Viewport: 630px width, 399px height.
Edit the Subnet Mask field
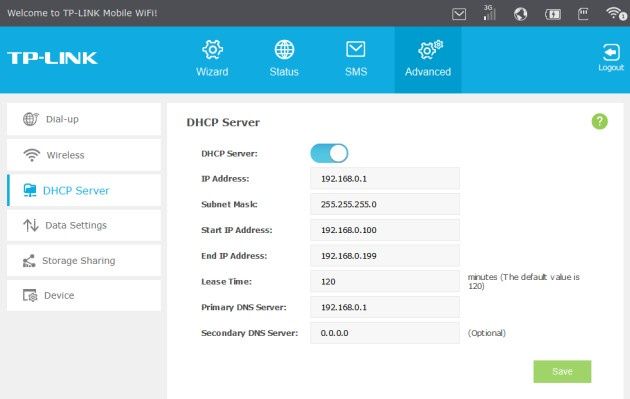pos(385,204)
